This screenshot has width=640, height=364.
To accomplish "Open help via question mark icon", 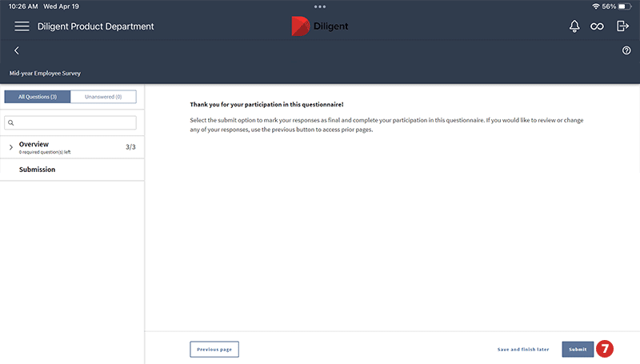I will (626, 50).
